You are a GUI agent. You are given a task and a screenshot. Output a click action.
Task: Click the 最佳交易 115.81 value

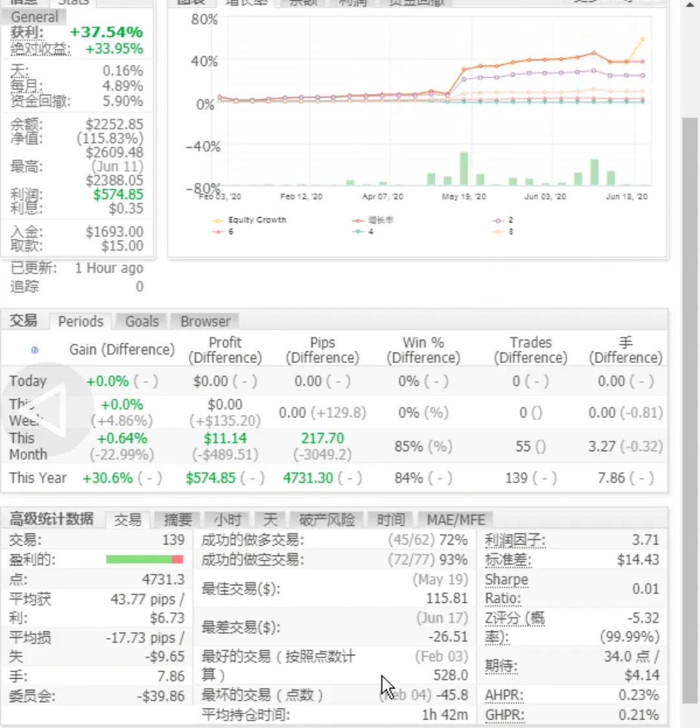pyautogui.click(x=447, y=598)
